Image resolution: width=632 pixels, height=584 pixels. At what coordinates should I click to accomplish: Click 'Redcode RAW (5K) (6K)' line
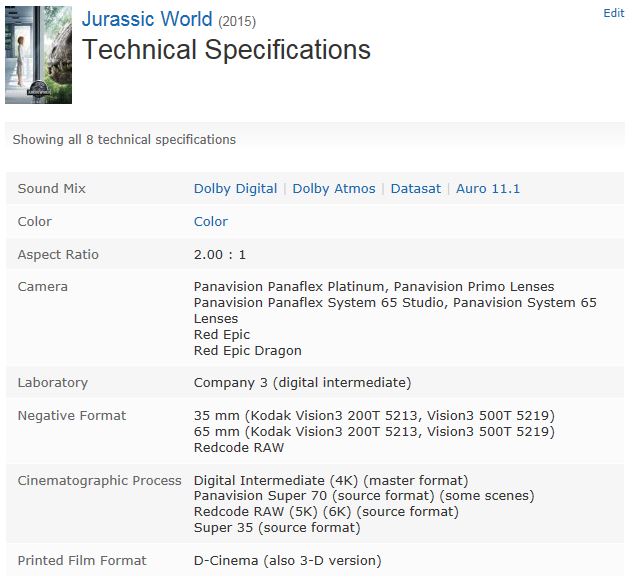point(326,512)
